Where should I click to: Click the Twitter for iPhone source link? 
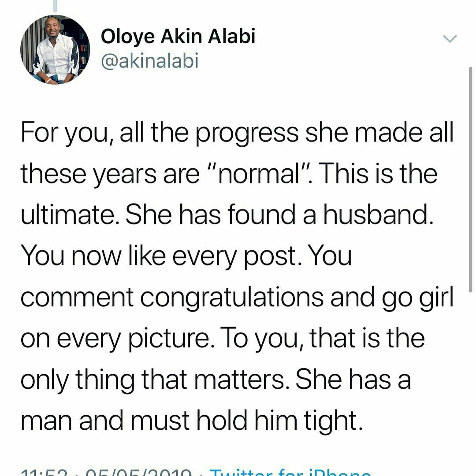[290, 472]
